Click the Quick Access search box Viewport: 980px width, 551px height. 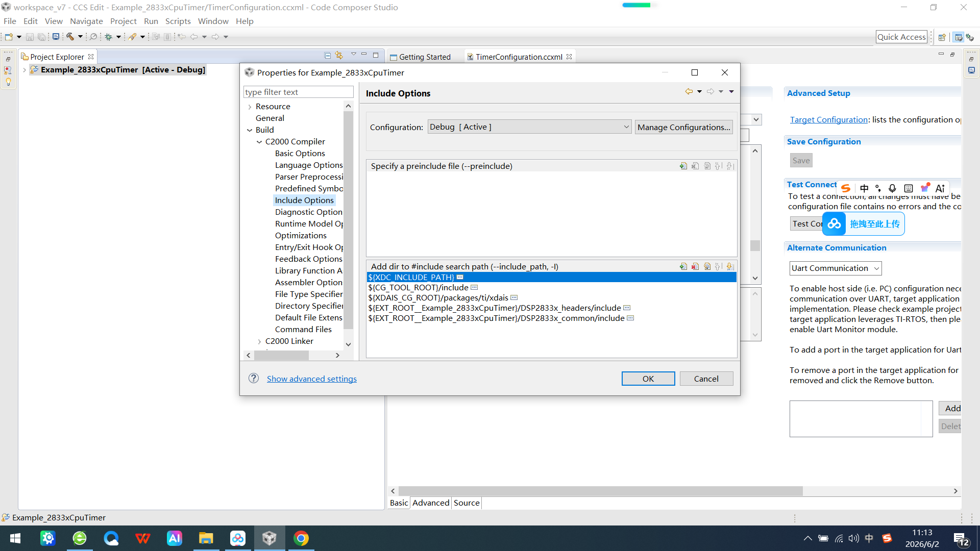(901, 37)
